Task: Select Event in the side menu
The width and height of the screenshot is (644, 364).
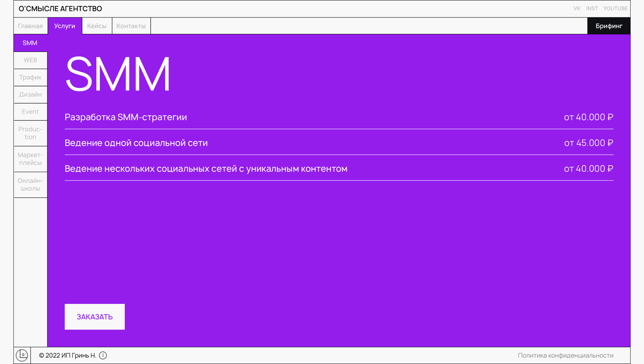Action: click(30, 111)
